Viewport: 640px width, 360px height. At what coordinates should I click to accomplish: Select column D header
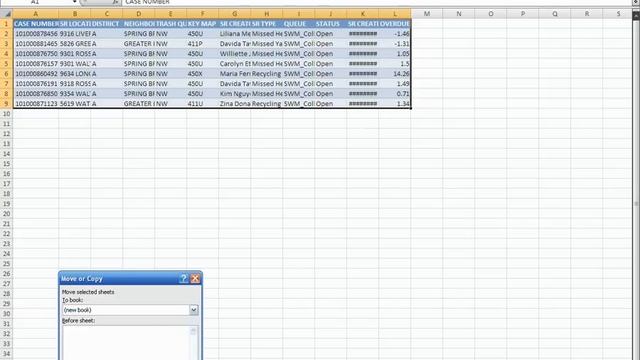[x=138, y=14]
